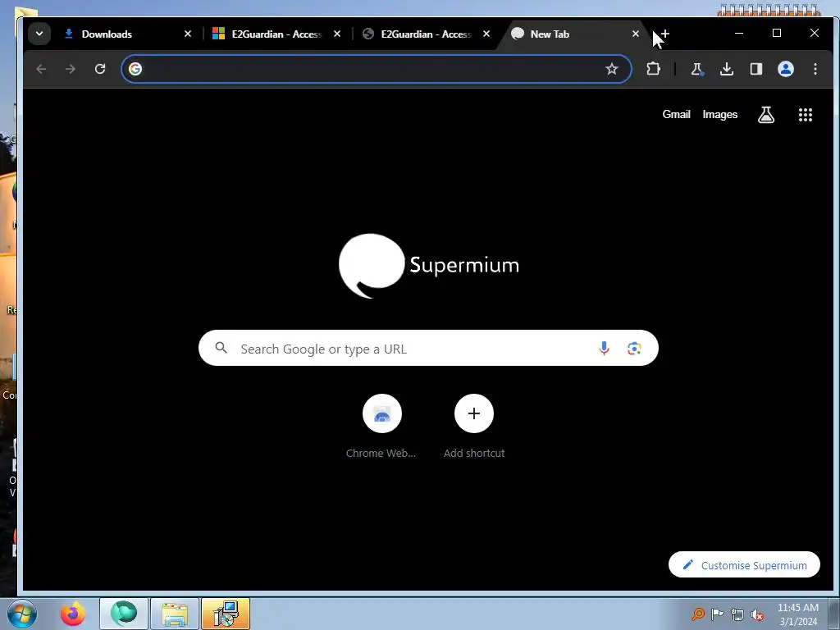Open Google apps grid

tap(806, 114)
